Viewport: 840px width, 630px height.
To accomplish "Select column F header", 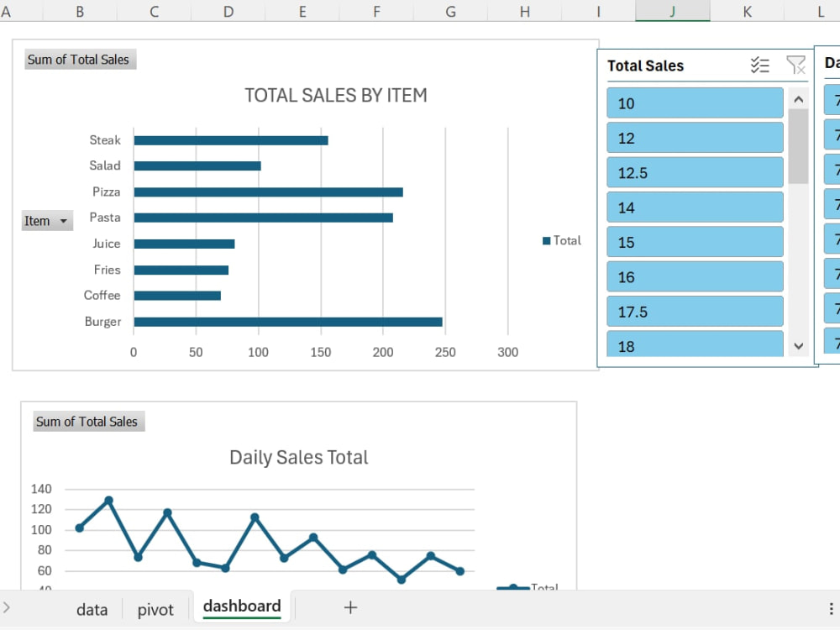I will pos(376,11).
